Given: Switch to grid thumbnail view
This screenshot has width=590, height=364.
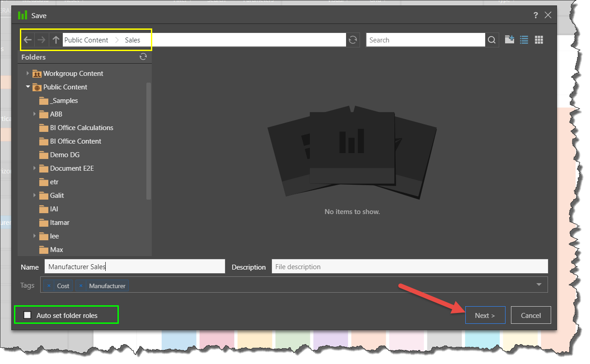Looking at the screenshot, I should (538, 40).
